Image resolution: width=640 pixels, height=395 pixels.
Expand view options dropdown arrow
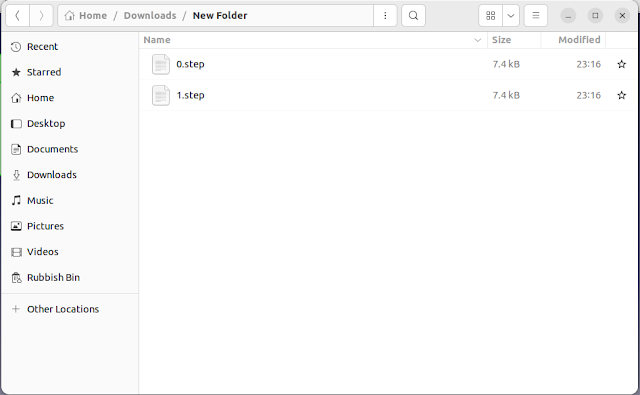(511, 16)
